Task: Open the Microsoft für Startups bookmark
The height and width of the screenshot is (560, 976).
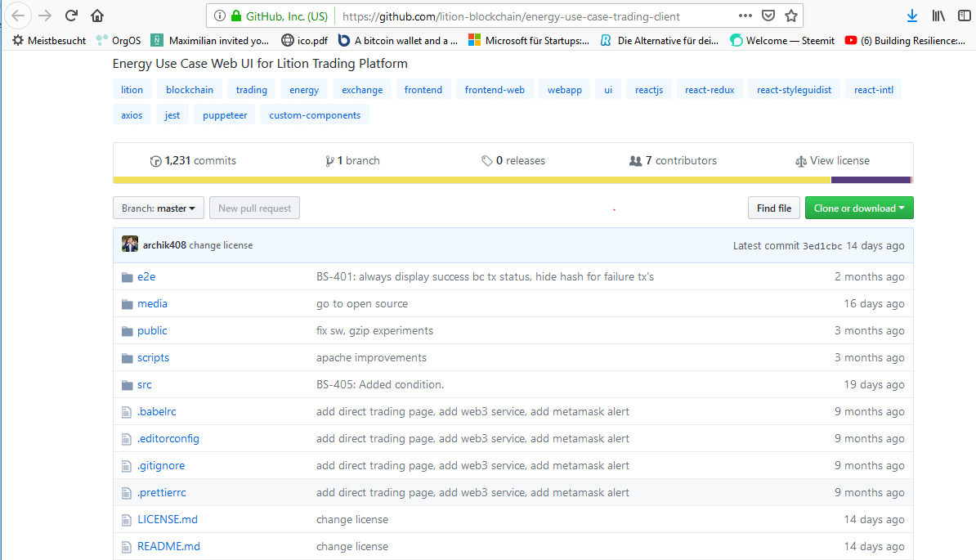Action: (x=529, y=40)
